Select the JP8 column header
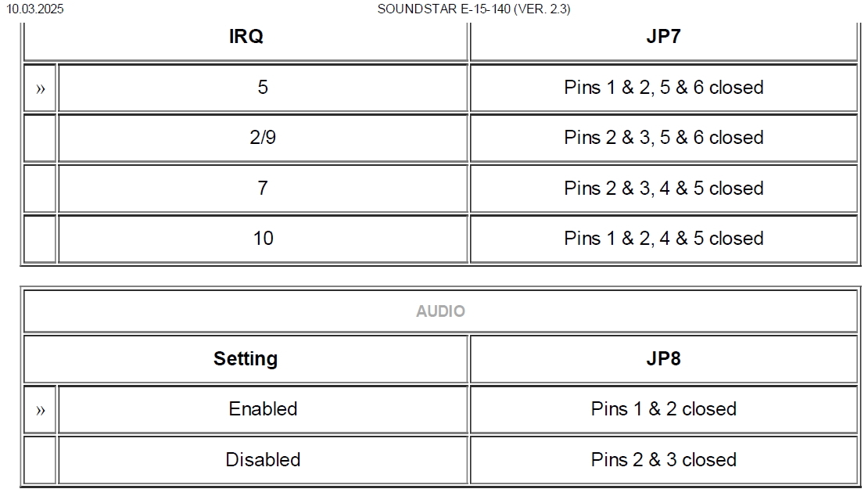Screen dimensions: 868x496 pyautogui.click(x=663, y=359)
